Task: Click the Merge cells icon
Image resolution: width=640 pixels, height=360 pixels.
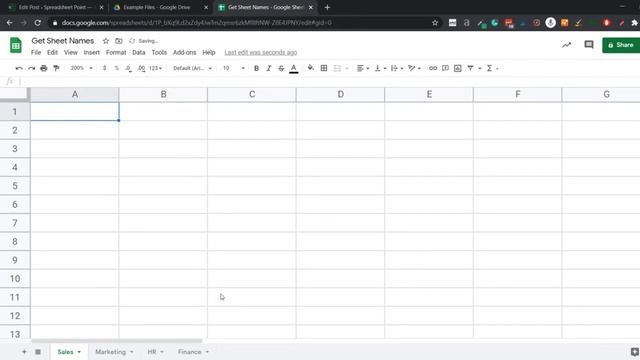Action: (x=337, y=68)
